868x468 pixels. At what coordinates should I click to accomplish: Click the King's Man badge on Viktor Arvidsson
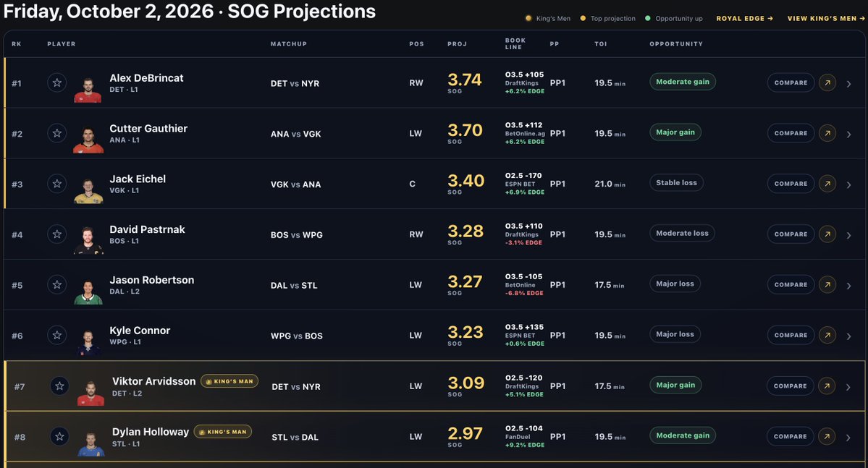(229, 381)
